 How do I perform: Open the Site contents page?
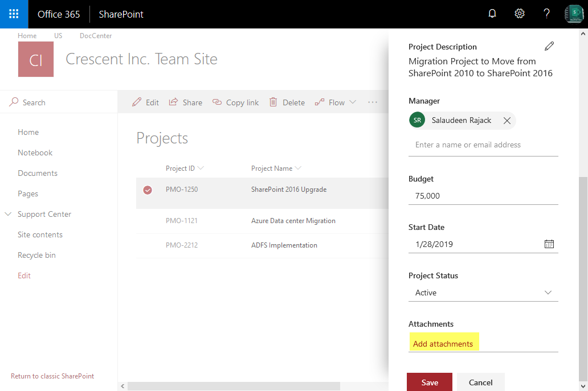pyautogui.click(x=39, y=234)
